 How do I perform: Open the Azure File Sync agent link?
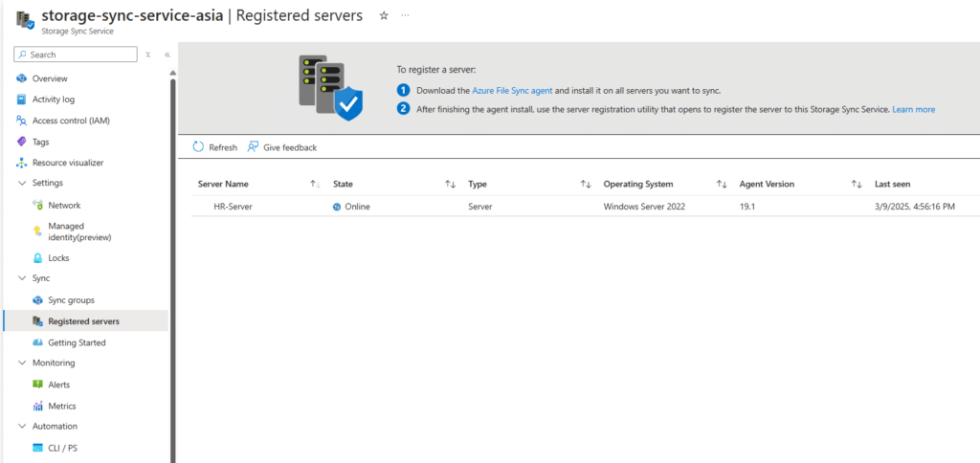click(512, 91)
